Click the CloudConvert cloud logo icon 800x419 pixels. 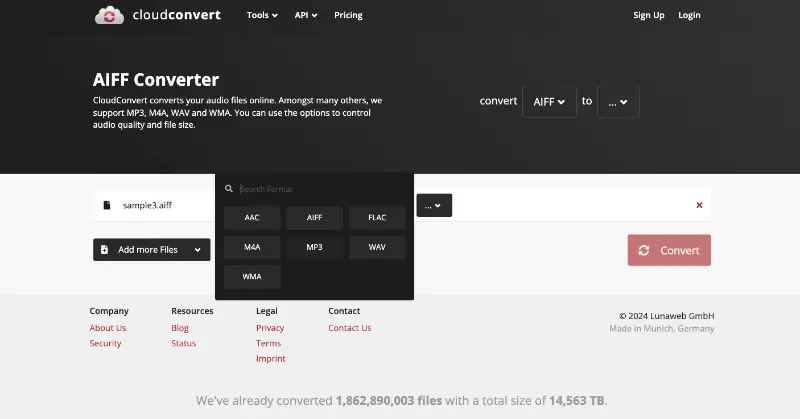109,15
